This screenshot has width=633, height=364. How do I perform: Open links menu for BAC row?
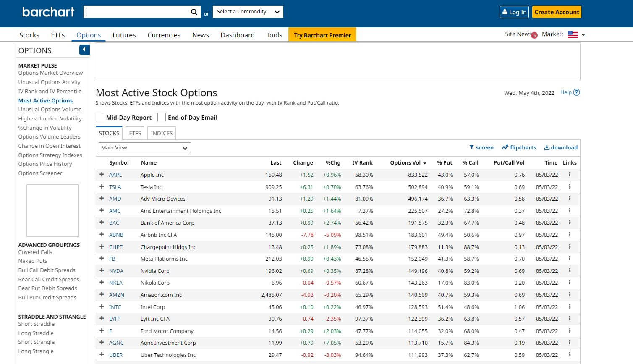click(x=570, y=223)
